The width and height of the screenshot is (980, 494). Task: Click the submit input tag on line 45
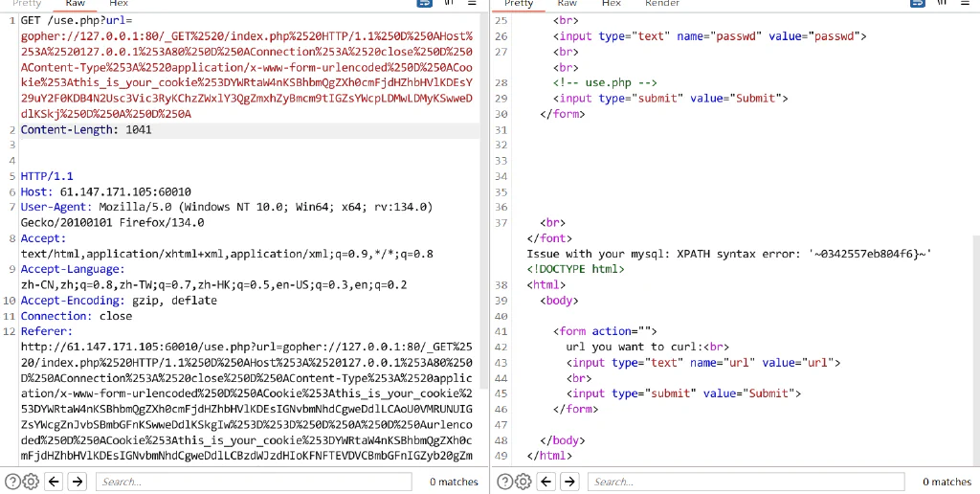pyautogui.click(x=683, y=393)
